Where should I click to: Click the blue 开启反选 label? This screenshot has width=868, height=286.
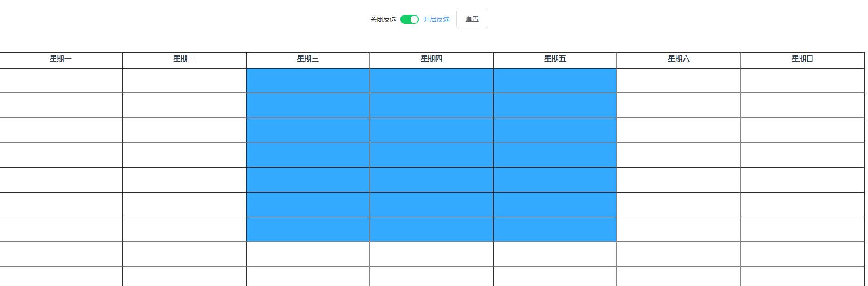click(x=436, y=19)
